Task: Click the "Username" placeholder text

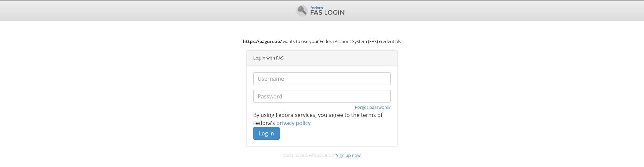Action: tap(271, 79)
